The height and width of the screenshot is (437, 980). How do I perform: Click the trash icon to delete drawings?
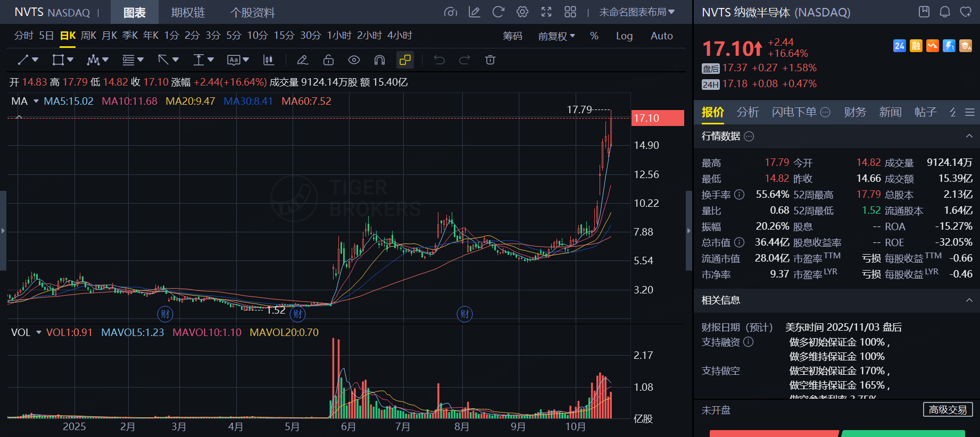tap(490, 60)
